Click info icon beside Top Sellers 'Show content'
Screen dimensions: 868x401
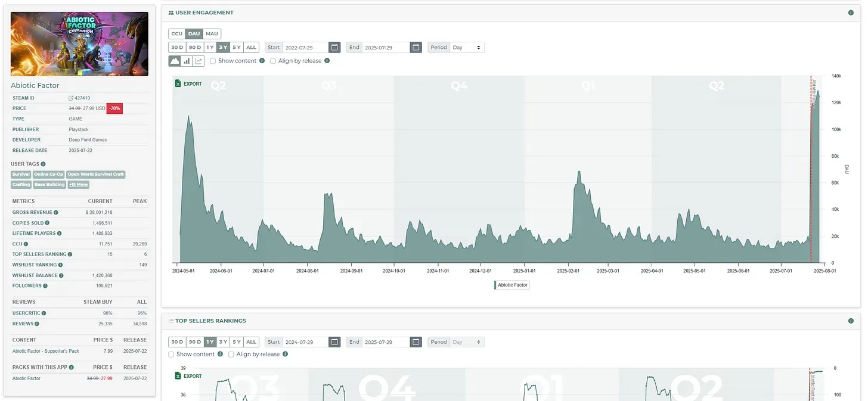point(221,354)
